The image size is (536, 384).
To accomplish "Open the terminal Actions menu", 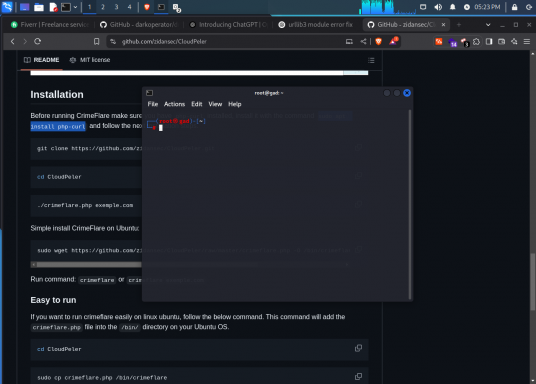I will 174,104.
